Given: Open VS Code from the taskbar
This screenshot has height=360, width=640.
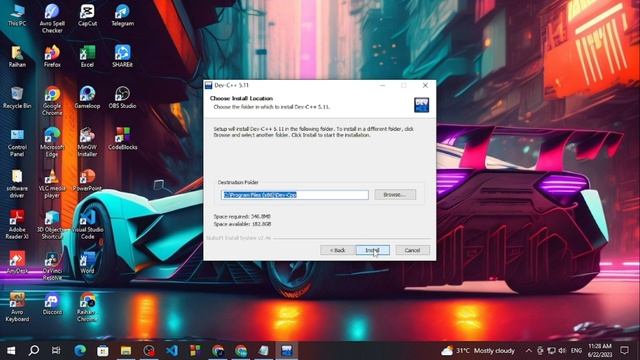Looking at the screenshot, I should (x=172, y=351).
